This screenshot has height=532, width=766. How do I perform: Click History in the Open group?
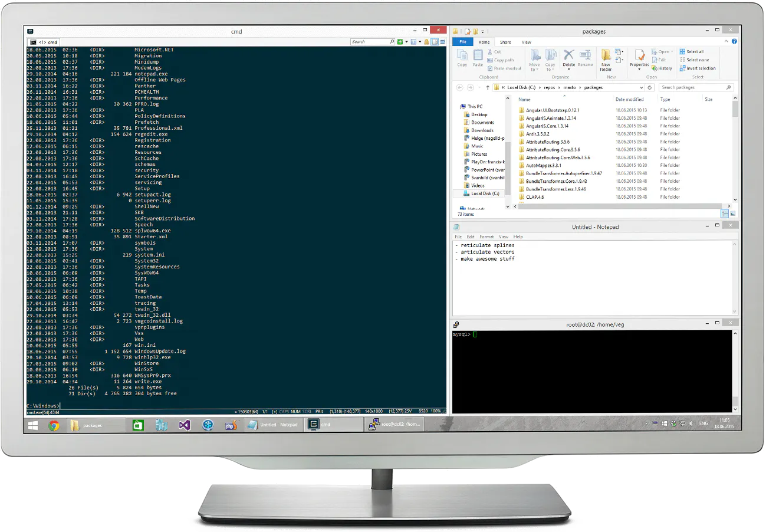coord(662,68)
